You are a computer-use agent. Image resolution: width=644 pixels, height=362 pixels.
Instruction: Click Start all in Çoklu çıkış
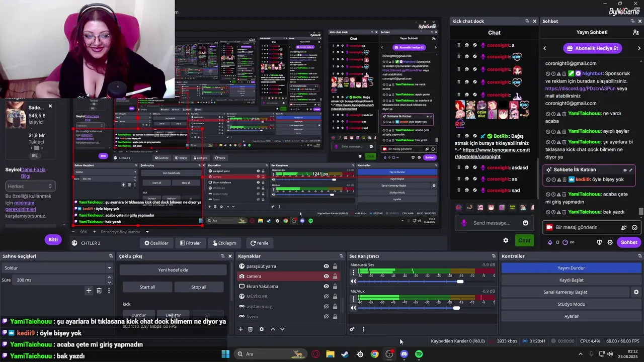pos(147,287)
